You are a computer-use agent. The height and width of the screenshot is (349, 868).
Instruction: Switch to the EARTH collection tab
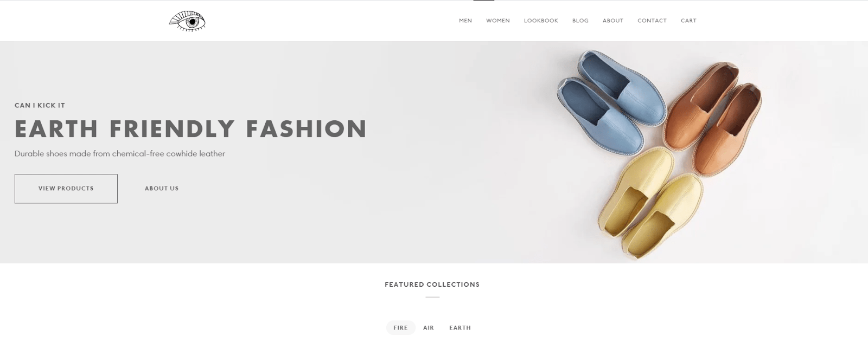coord(460,328)
